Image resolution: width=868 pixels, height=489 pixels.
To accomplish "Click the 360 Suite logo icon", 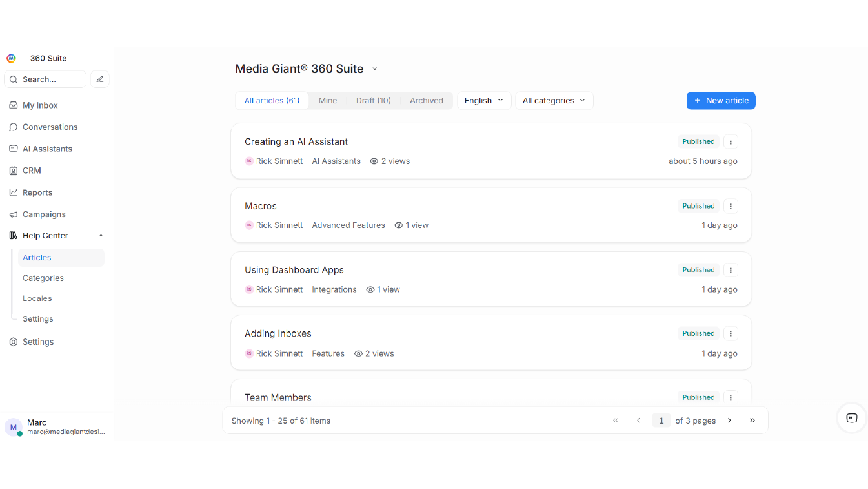I will click(11, 58).
